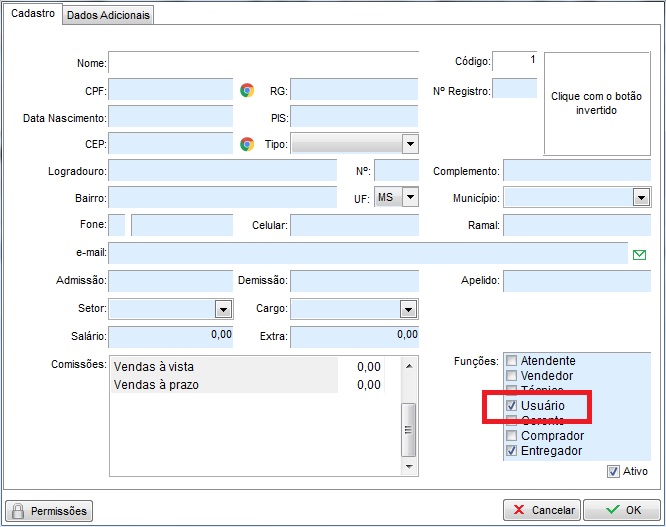Uncheck the Usuário checkbox
This screenshot has width=666, height=527.
pyautogui.click(x=512, y=406)
